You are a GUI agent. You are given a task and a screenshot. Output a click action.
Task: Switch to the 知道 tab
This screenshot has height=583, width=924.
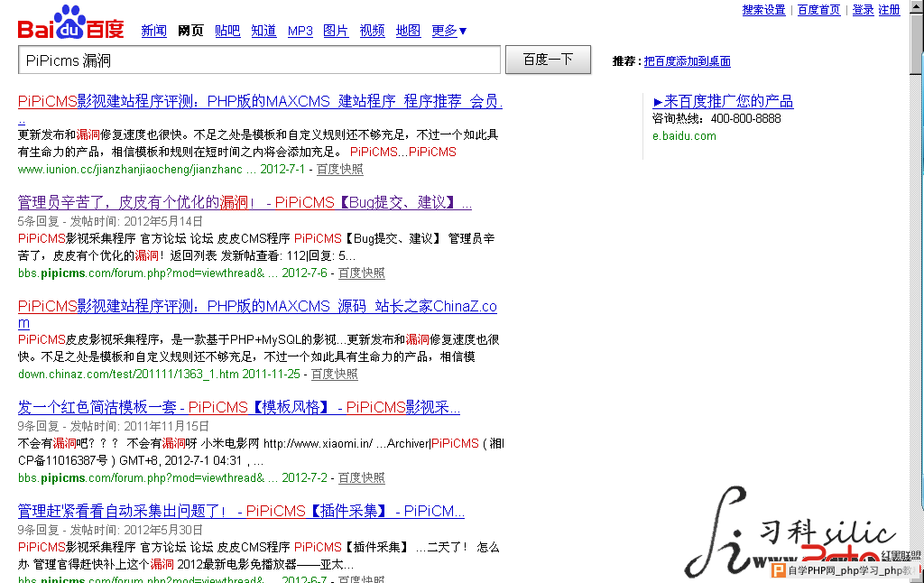[263, 31]
